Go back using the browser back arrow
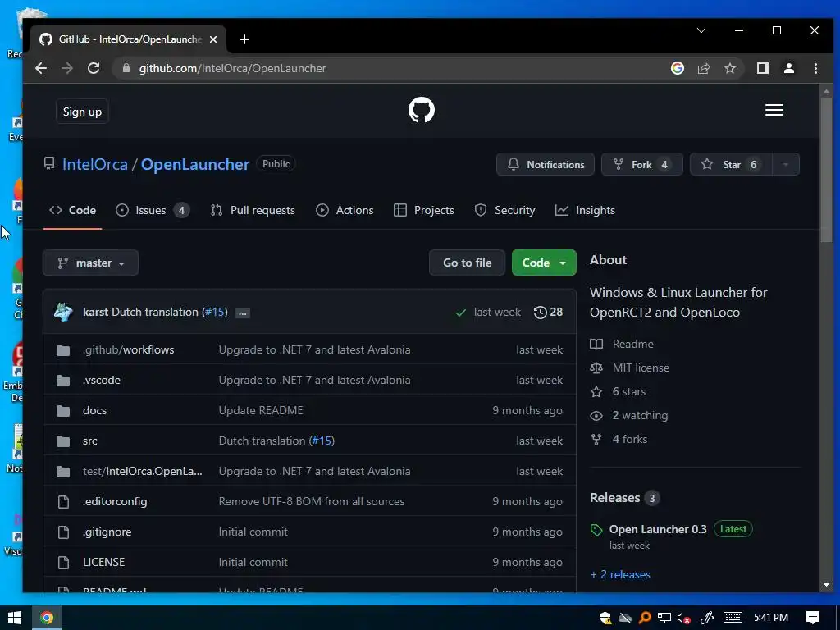 coord(41,69)
